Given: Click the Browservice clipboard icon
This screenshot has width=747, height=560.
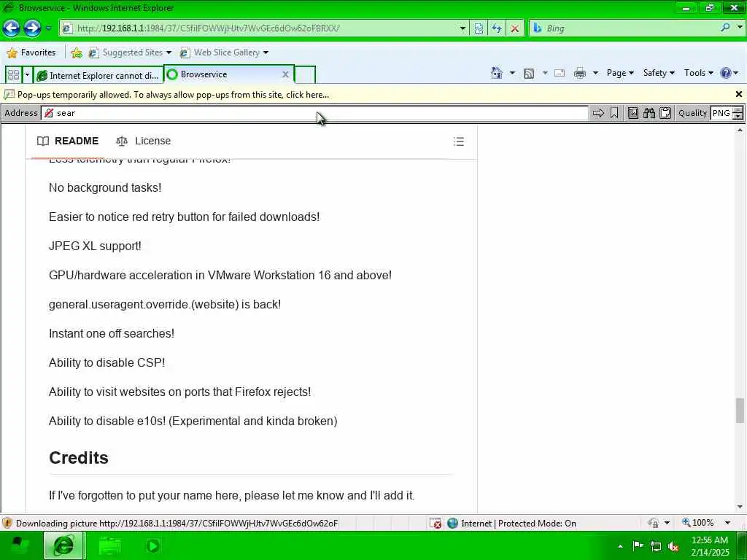Looking at the screenshot, I should 665,113.
